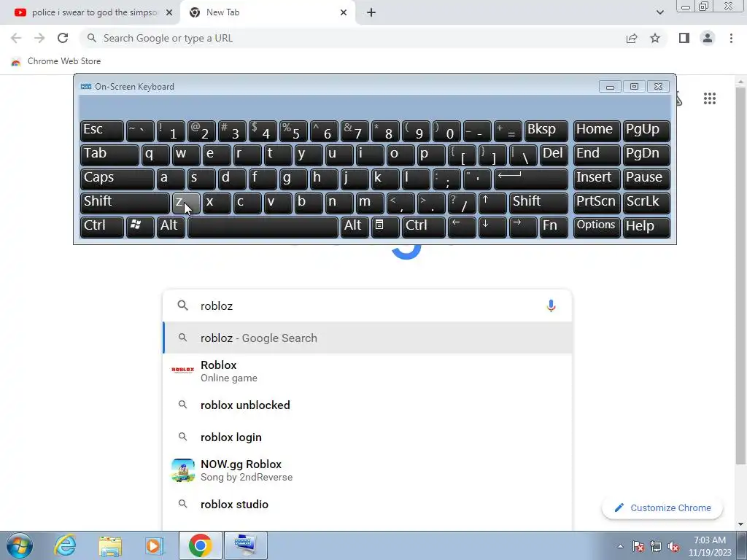Close the New Tab tab
Image resolution: width=747 pixels, height=560 pixels.
coord(344,13)
